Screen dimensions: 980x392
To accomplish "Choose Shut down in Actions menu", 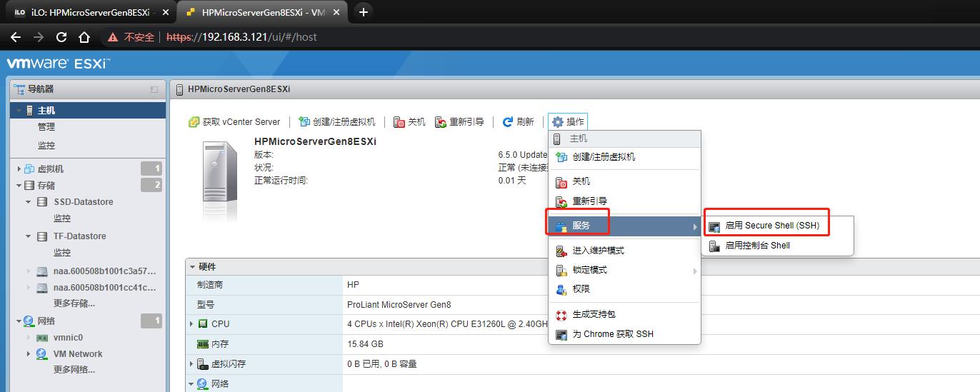I will pos(624,181).
